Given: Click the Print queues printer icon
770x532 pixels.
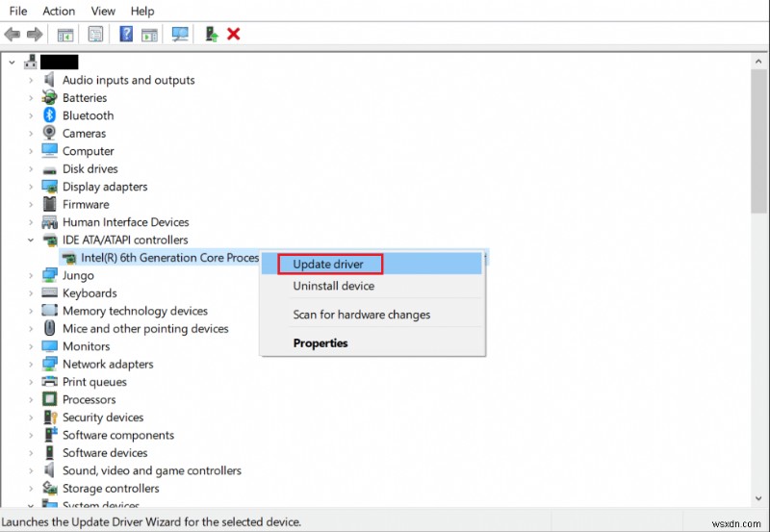Looking at the screenshot, I should pyautogui.click(x=49, y=381).
